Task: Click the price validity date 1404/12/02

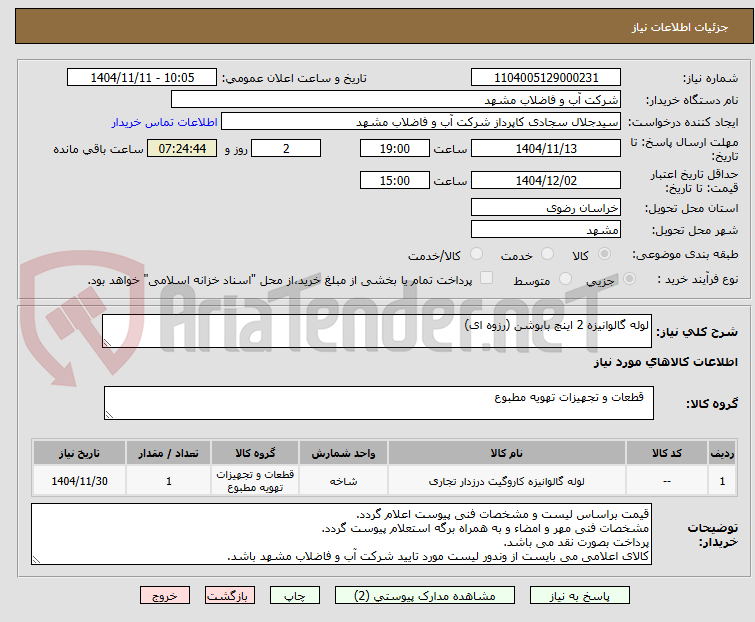Action: tap(546, 180)
